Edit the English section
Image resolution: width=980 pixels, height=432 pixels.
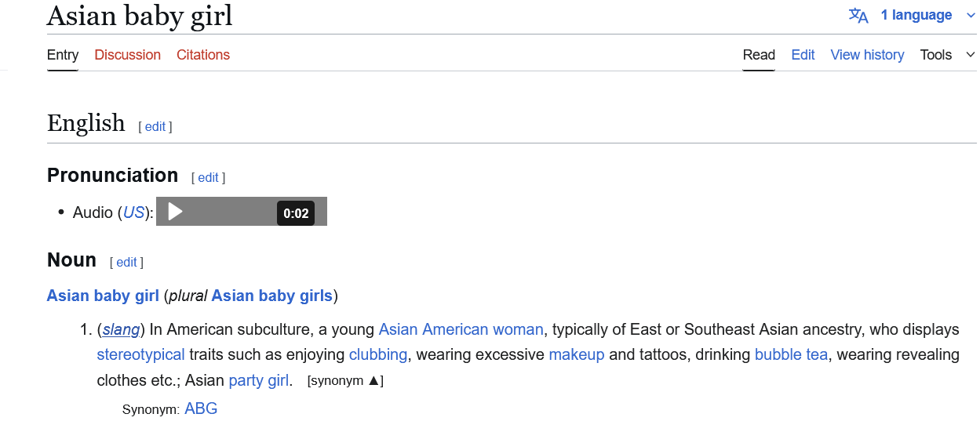[155, 126]
